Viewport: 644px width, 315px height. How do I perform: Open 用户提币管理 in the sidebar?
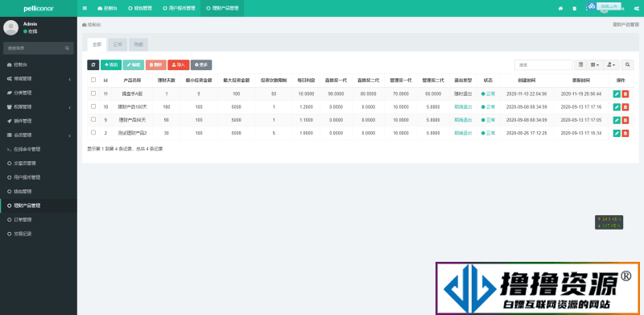(x=38, y=177)
